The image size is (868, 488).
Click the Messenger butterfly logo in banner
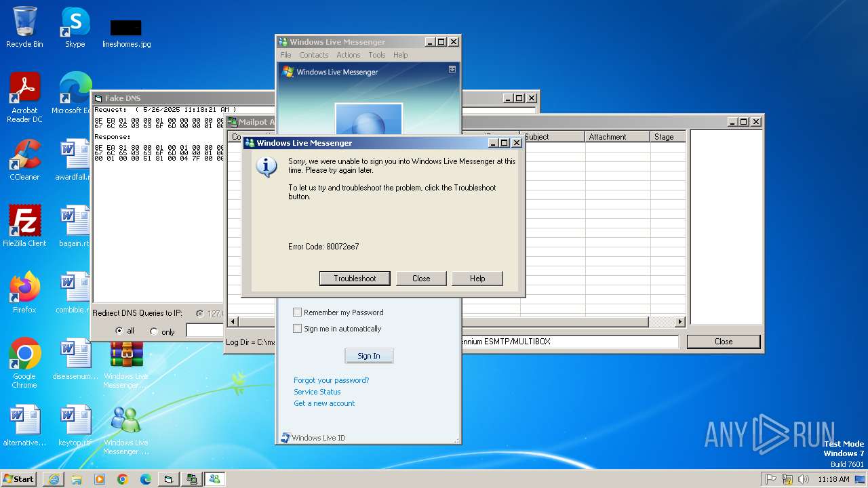pos(288,71)
